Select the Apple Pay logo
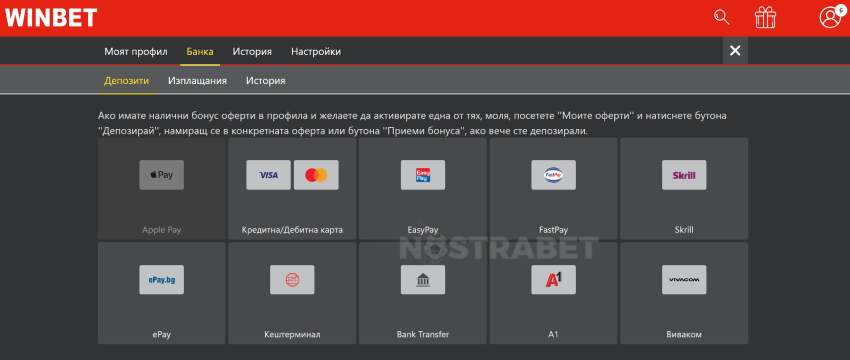 pyautogui.click(x=162, y=175)
